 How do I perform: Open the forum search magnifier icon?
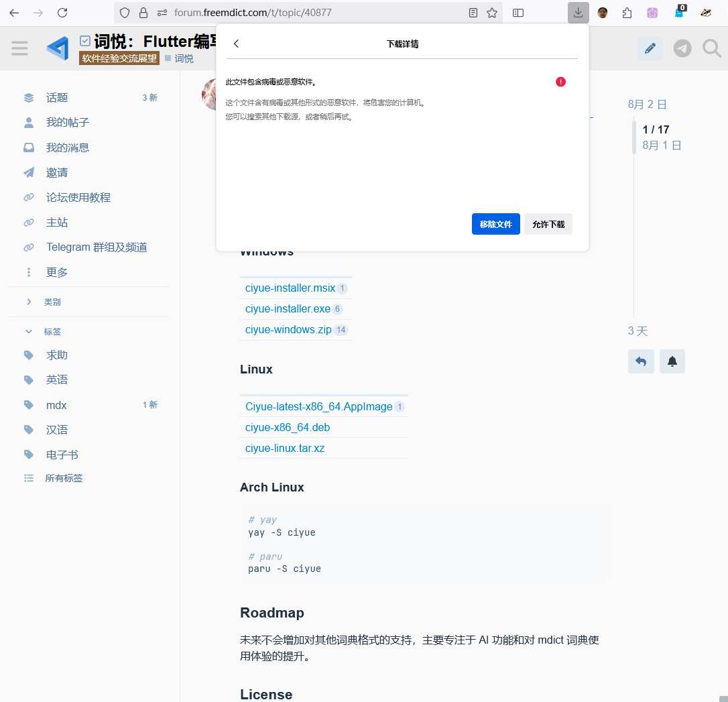point(711,48)
